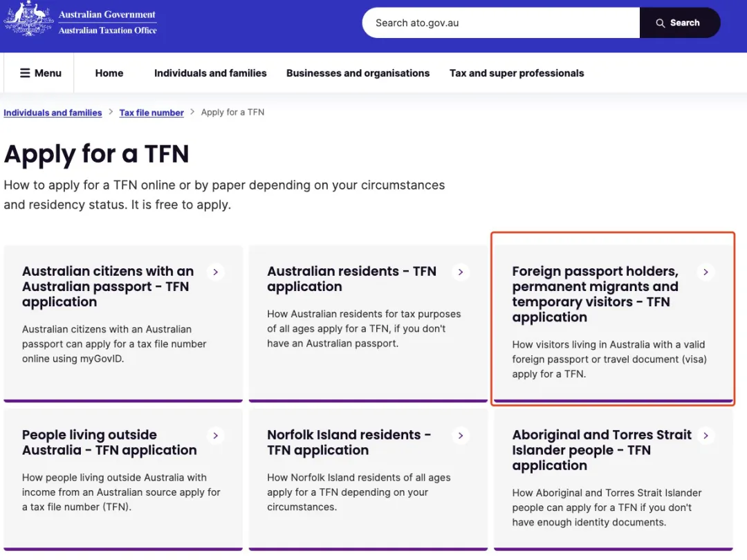Screen dimensions: 747x560
Task: Click description 'income from an Australian source'
Action: pyautogui.click(x=121, y=492)
